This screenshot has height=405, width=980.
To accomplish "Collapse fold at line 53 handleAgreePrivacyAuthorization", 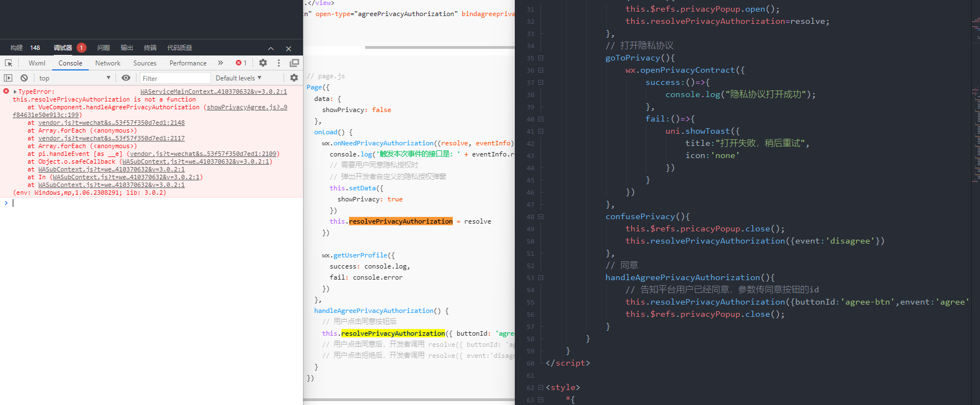I will pos(540,278).
